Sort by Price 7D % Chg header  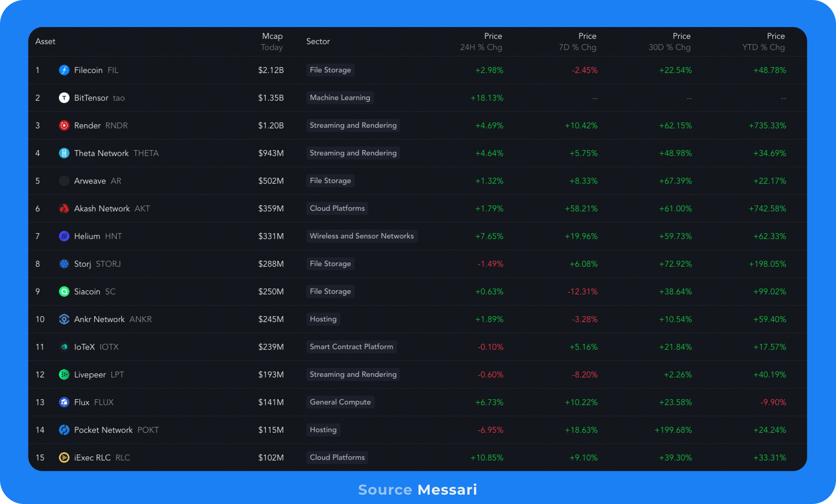[578, 42]
